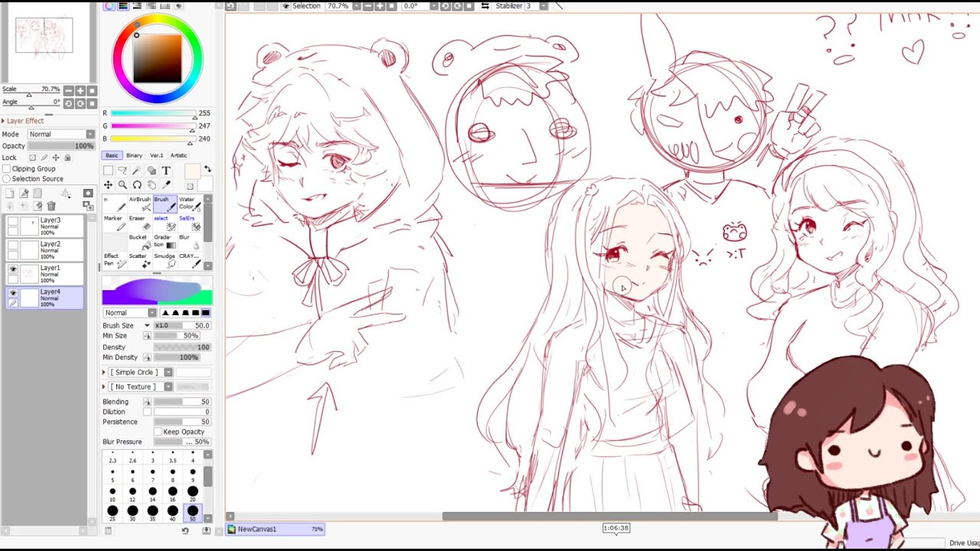The height and width of the screenshot is (551, 980).
Task: Open the No Texture dropdown
Action: (x=142, y=387)
